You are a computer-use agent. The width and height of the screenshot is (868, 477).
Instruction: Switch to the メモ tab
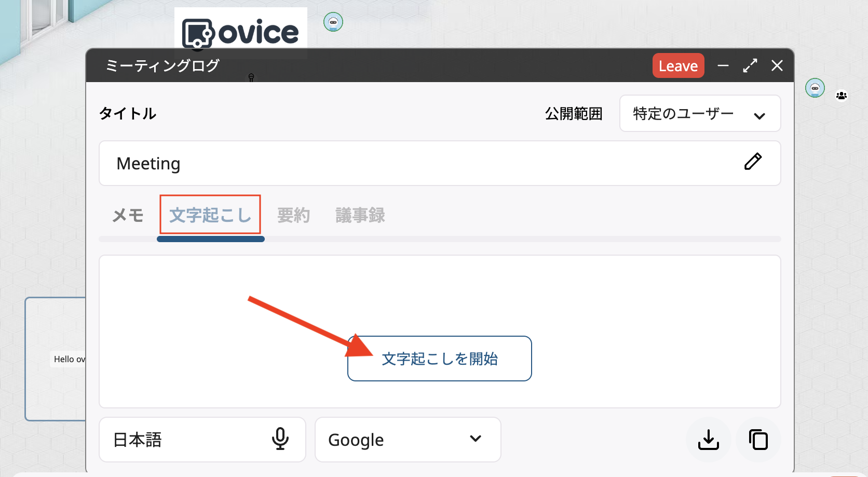[x=127, y=215]
